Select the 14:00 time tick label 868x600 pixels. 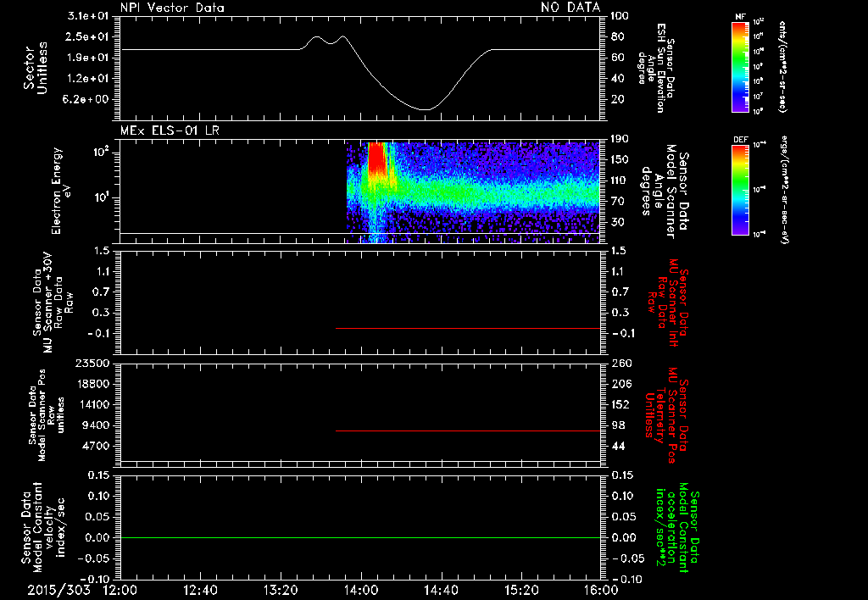pos(361,590)
